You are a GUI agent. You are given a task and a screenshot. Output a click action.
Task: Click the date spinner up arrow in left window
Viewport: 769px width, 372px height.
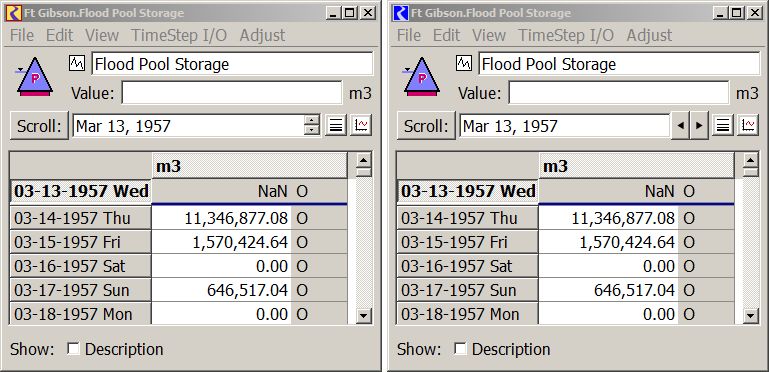(311, 120)
